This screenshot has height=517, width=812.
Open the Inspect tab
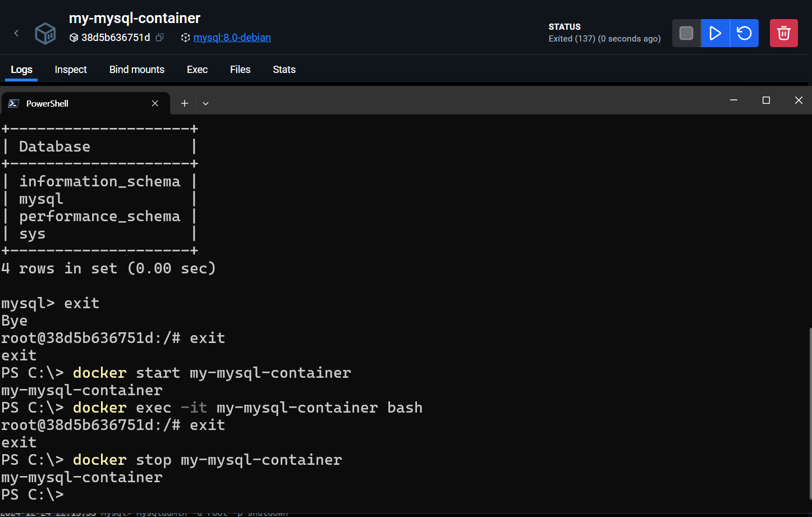tap(71, 70)
